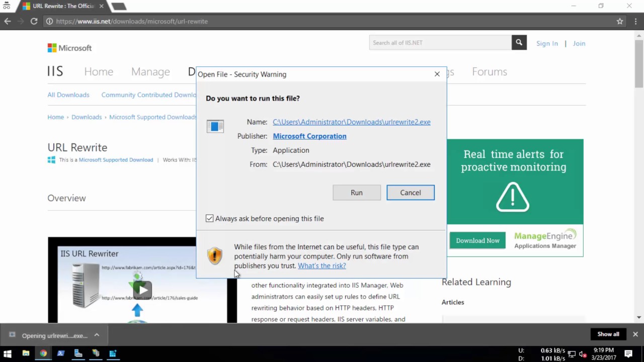The height and width of the screenshot is (362, 644).
Task: Open File Explorer from the taskbar
Action: 26,353
